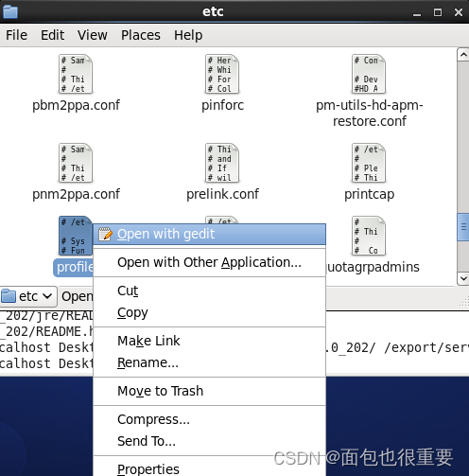Select the quotagrpadmins file icon

369,236
